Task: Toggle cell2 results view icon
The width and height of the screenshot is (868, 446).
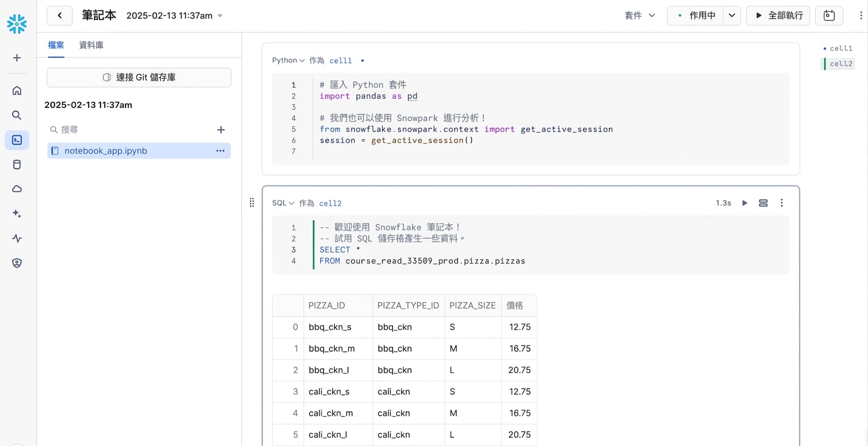Action: [764, 203]
